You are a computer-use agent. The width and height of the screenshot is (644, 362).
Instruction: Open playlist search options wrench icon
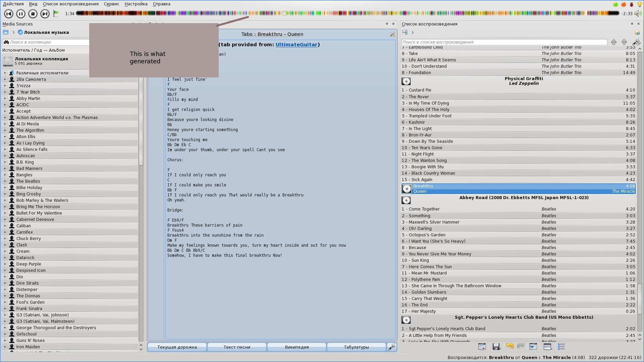636,42
